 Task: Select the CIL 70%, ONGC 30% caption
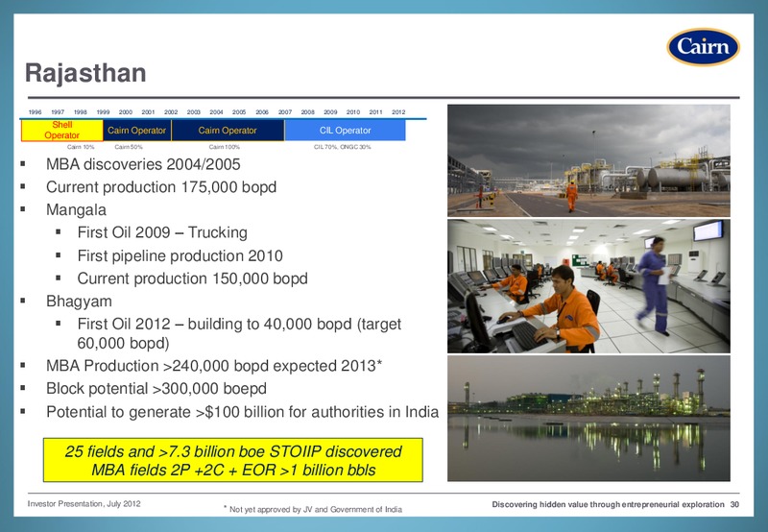coord(343,147)
